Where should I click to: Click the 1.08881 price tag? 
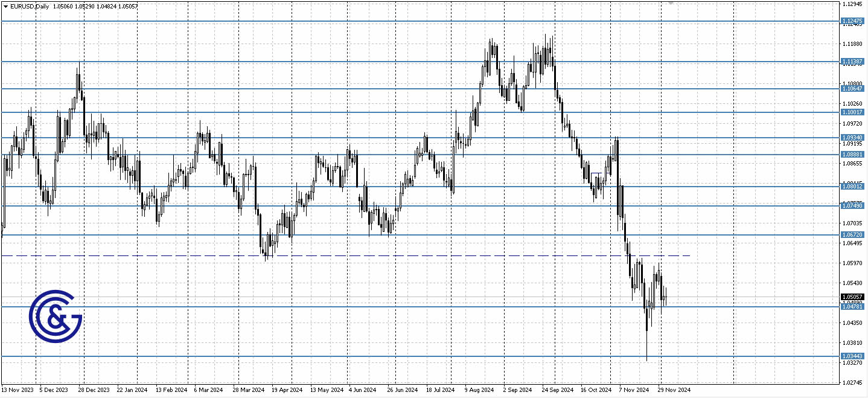[852, 155]
